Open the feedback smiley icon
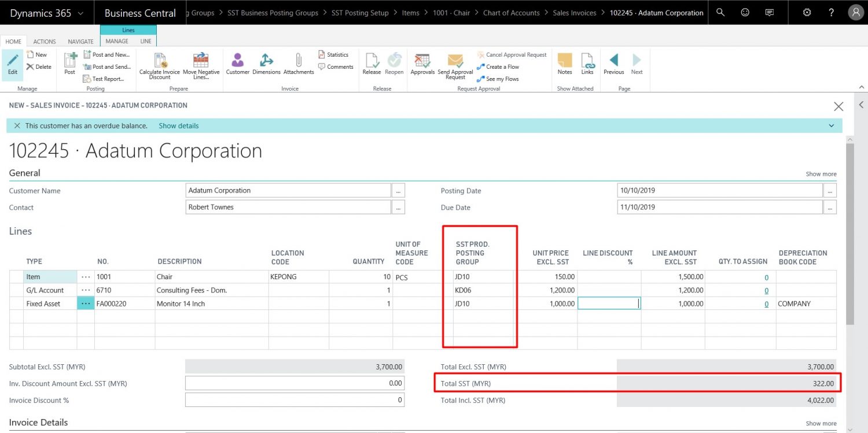Viewport: 868px width, 433px height. (x=745, y=12)
